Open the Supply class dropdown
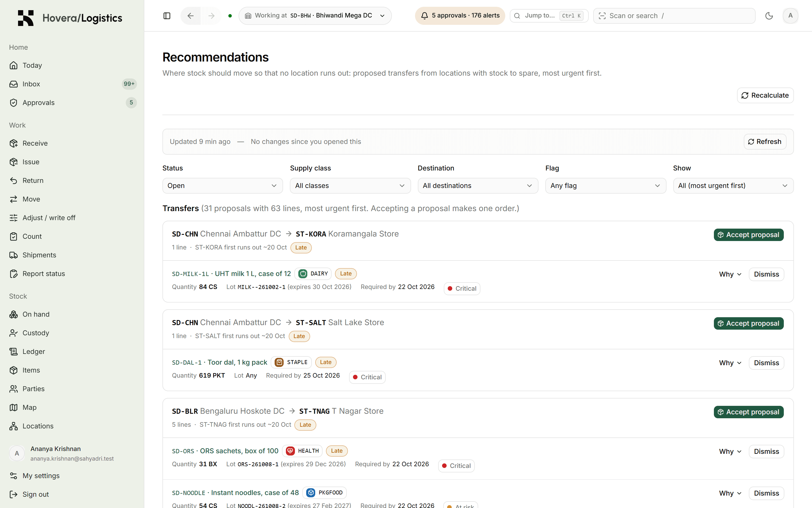 pos(350,185)
